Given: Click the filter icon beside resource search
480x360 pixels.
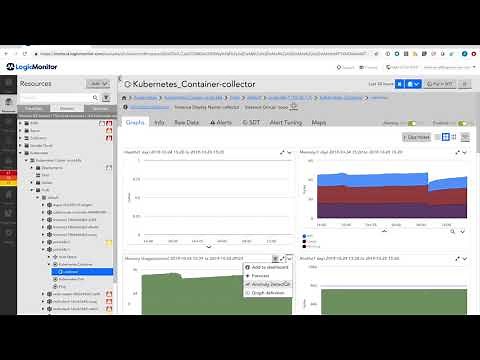Looking at the screenshot, I should 106,98.
